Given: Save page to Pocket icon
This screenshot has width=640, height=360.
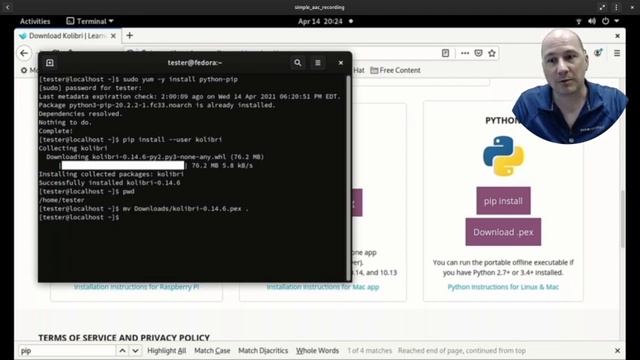Looking at the screenshot, I should (x=478, y=53).
